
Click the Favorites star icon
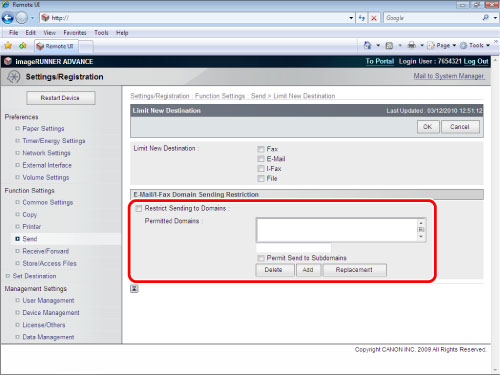pyautogui.click(x=8, y=46)
